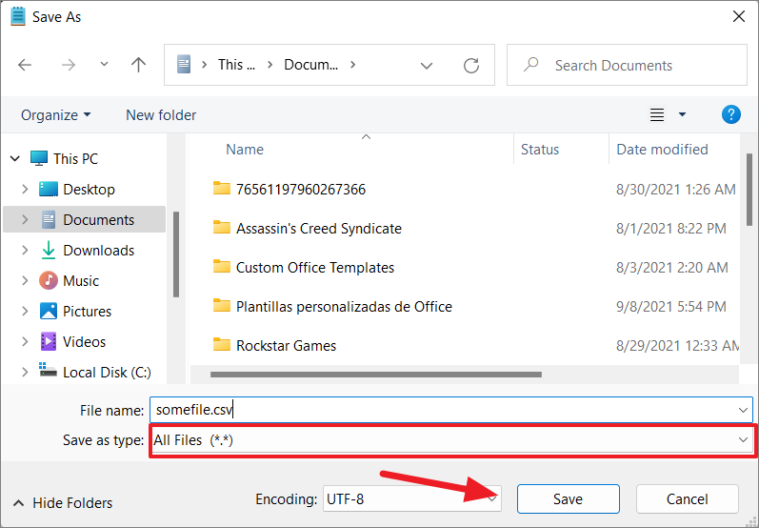This screenshot has width=759, height=528.
Task: Open the Rockstar Games folder
Action: (x=286, y=345)
